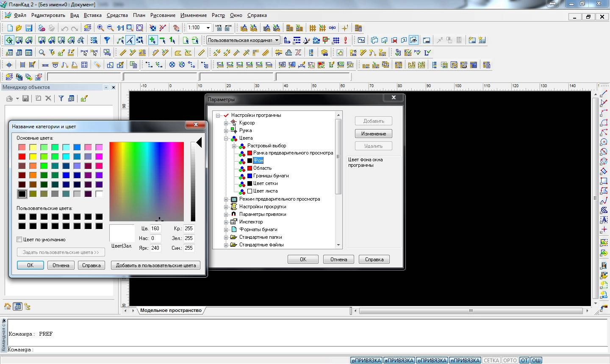
Task: Toggle оПРИВЯЗКА in the status bar
Action: click(432, 360)
